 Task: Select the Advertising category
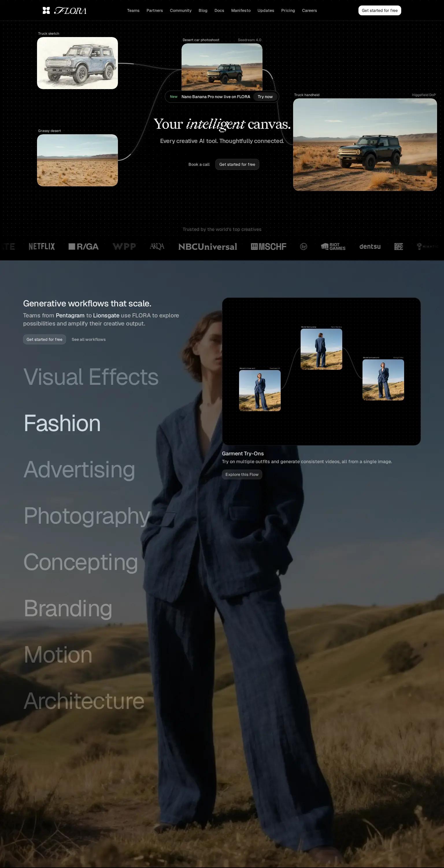tap(79, 469)
